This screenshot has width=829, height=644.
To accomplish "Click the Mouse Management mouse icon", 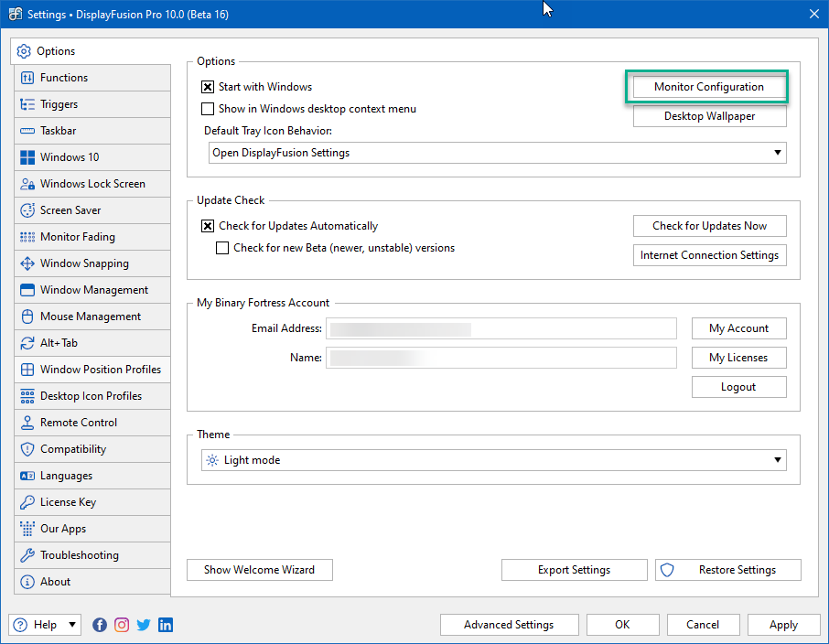I will [x=27, y=317].
